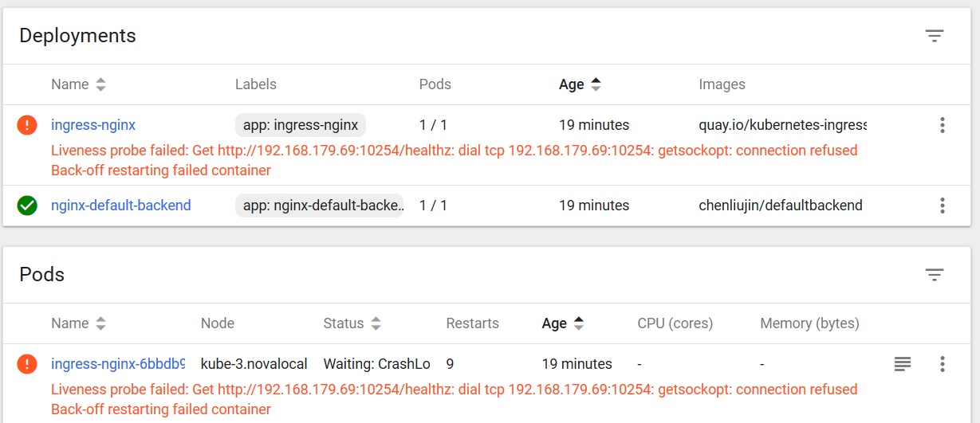The width and height of the screenshot is (980, 423).
Task: Open the nginx-default-backend deployment link
Action: coord(120,206)
